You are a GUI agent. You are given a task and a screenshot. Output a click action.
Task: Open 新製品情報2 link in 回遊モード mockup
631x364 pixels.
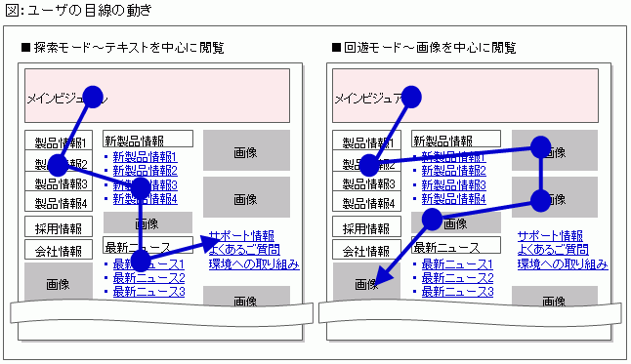[x=453, y=171]
